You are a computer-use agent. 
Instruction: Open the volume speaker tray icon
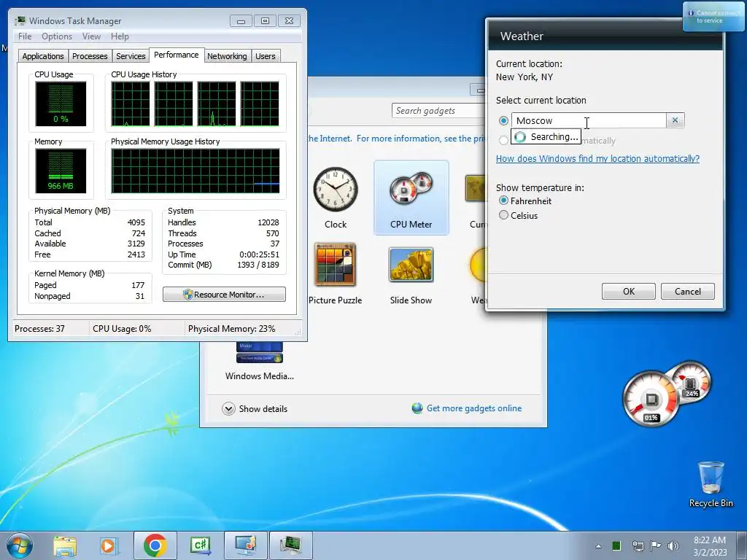673,545
